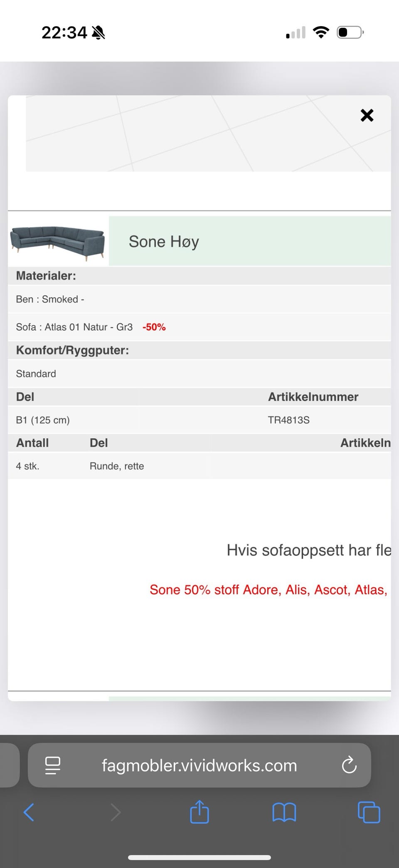Tap the 3D floor preview area

(208, 134)
